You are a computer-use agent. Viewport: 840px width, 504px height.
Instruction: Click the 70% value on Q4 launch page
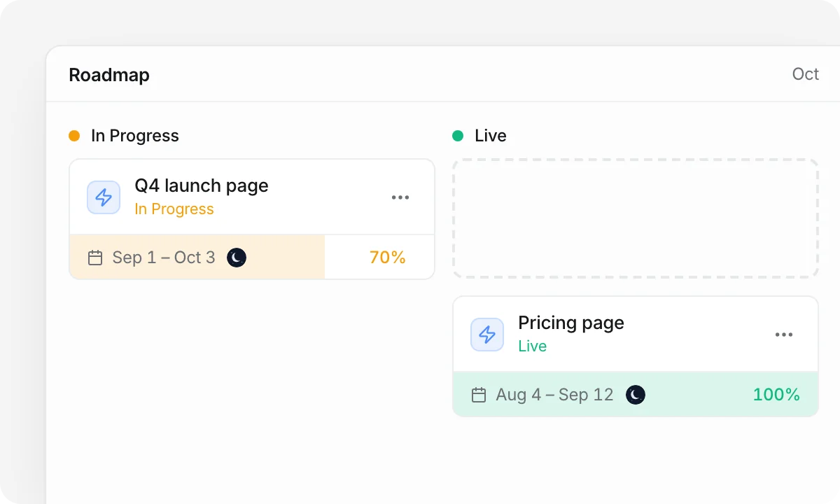(388, 258)
